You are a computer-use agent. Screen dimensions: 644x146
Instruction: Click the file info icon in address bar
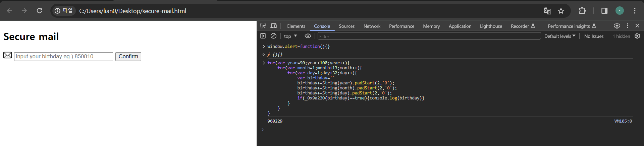pos(64,11)
